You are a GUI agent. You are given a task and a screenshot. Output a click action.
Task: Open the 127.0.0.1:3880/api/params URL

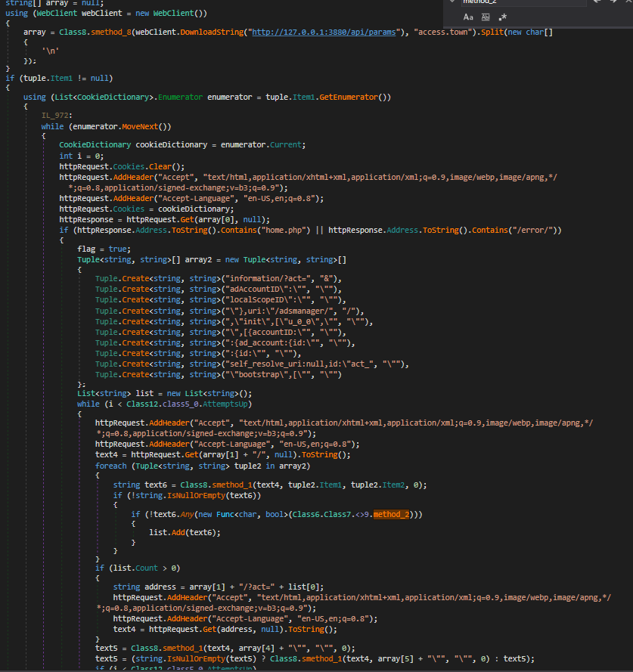click(327, 33)
